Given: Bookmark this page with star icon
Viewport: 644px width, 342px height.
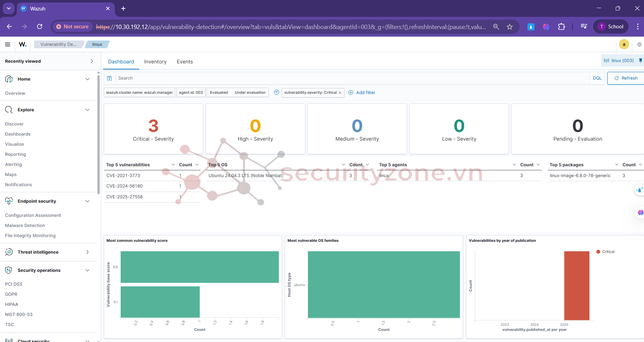Looking at the screenshot, I should coord(510,27).
